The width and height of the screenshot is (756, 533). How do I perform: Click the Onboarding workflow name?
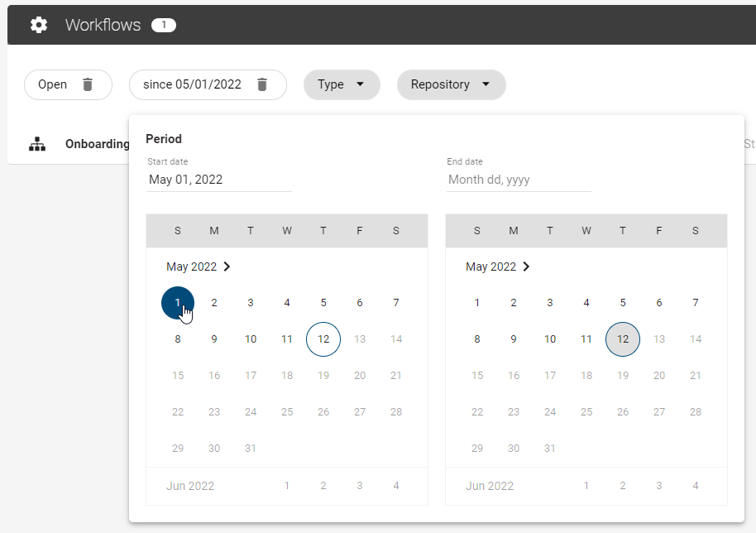coord(97,143)
